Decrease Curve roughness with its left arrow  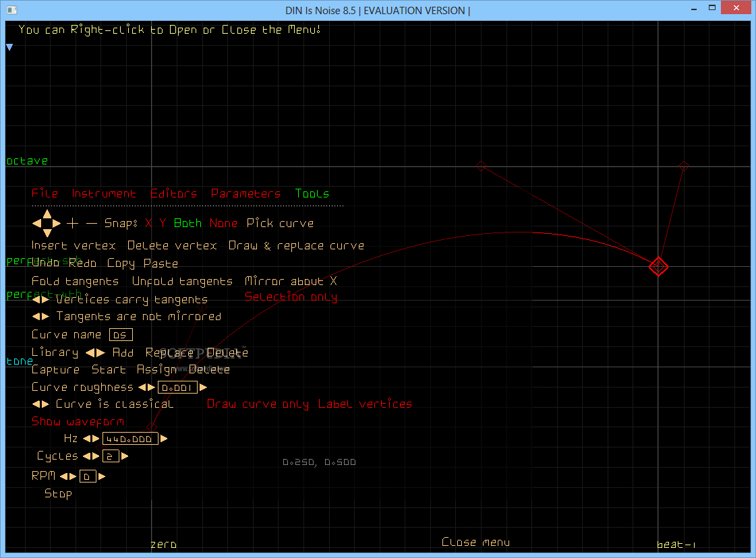click(x=142, y=387)
